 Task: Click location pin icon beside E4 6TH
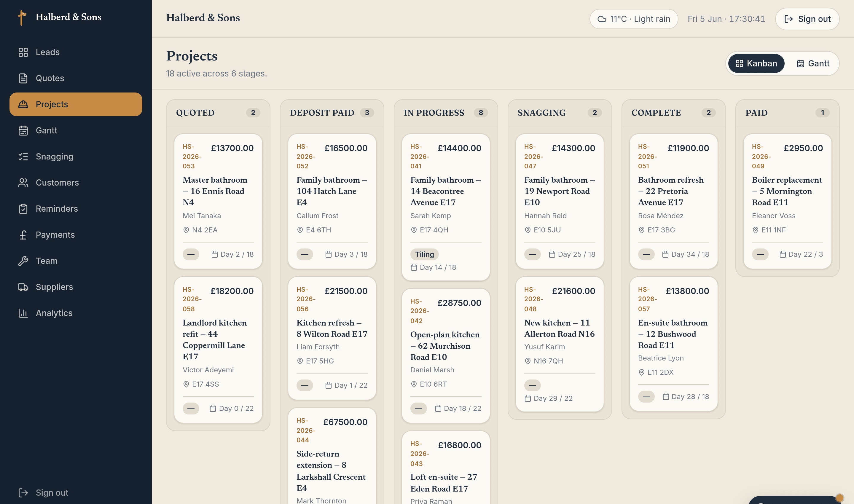pyautogui.click(x=300, y=230)
